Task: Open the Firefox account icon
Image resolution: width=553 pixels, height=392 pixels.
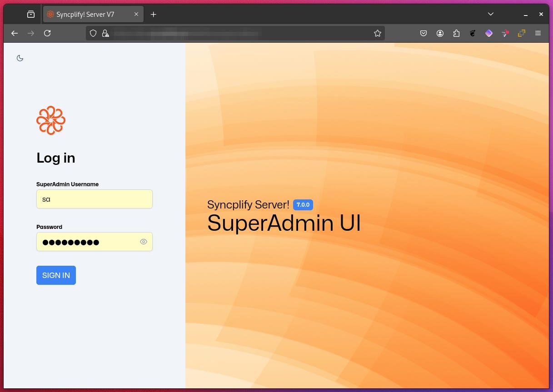Action: [440, 33]
